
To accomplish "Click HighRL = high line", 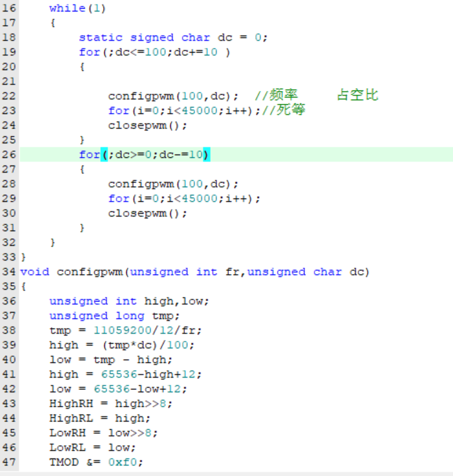I will click(x=100, y=418).
